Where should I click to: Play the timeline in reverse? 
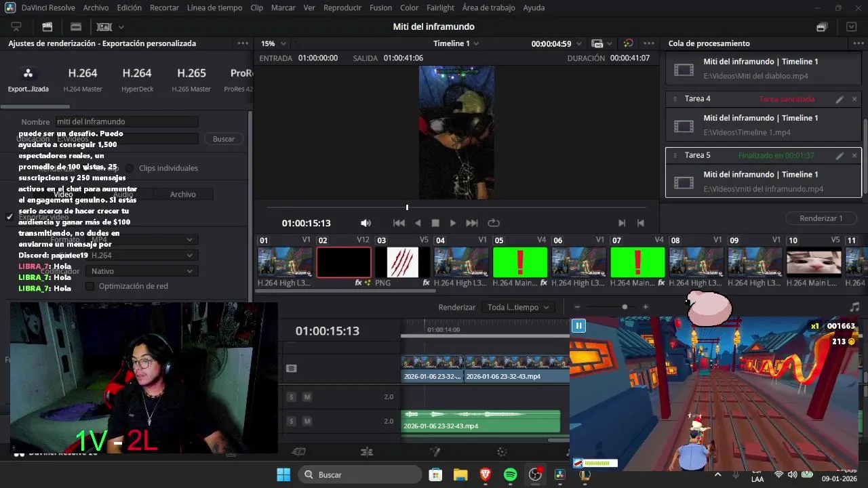[x=418, y=223]
